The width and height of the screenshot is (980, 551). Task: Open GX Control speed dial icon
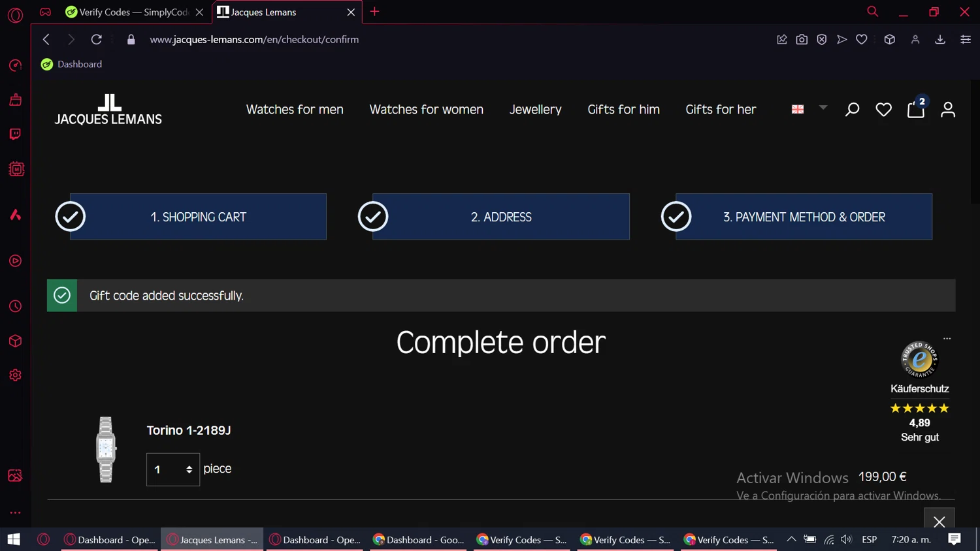coord(15,65)
